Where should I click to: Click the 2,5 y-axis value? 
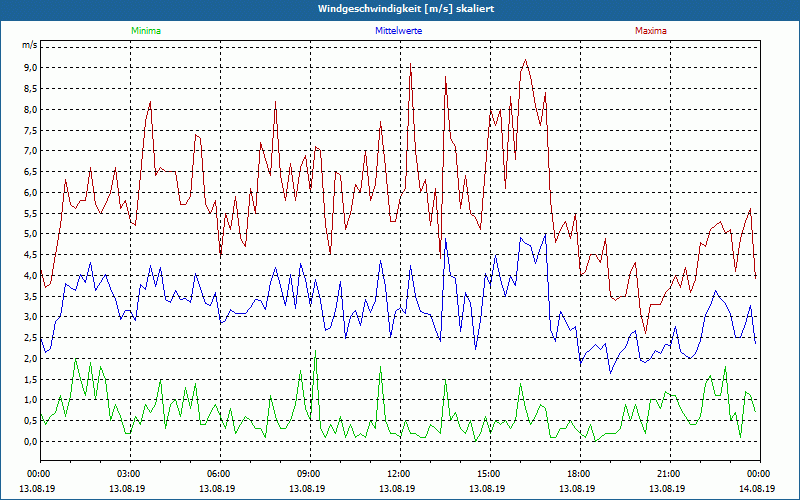31,338
